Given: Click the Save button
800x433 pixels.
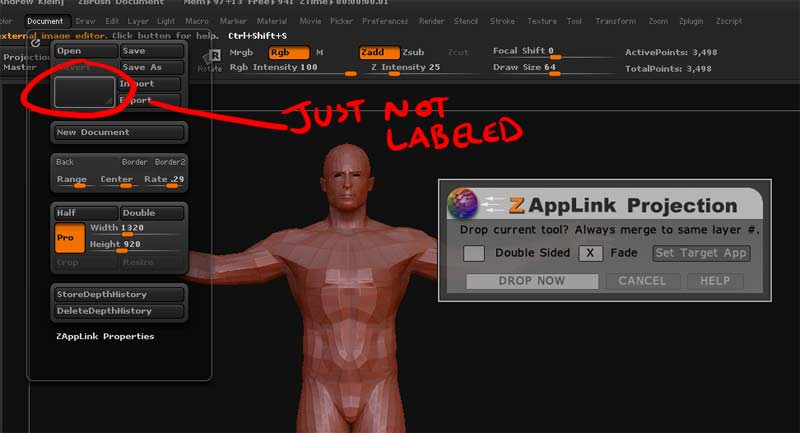Looking at the screenshot, I should click(152, 51).
